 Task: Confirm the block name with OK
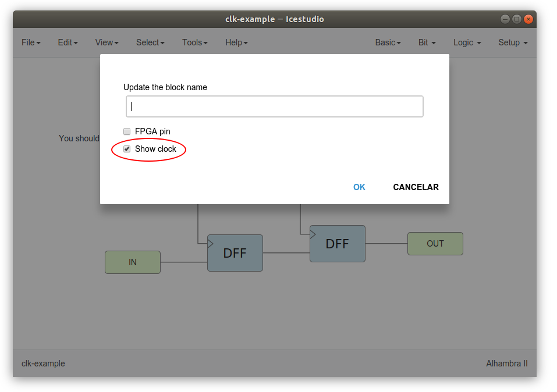point(359,187)
